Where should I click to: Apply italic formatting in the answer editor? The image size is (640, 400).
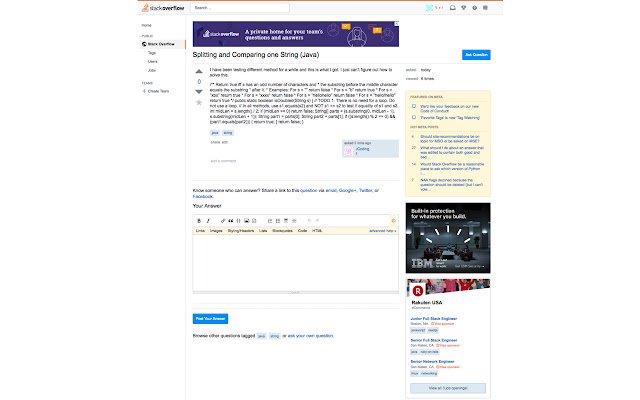(x=208, y=221)
